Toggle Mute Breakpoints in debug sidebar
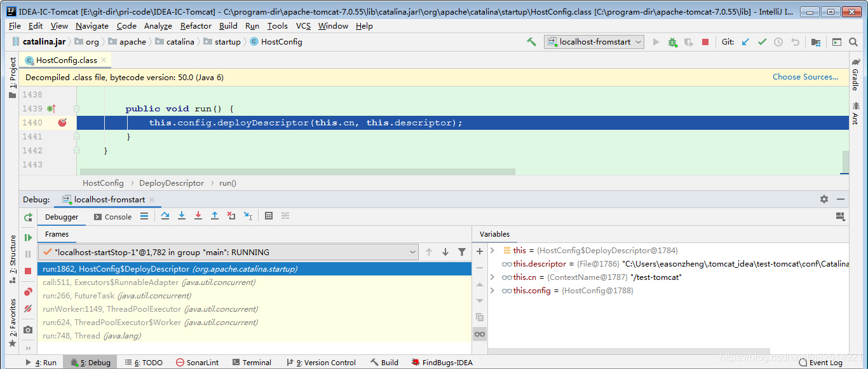 28,309
